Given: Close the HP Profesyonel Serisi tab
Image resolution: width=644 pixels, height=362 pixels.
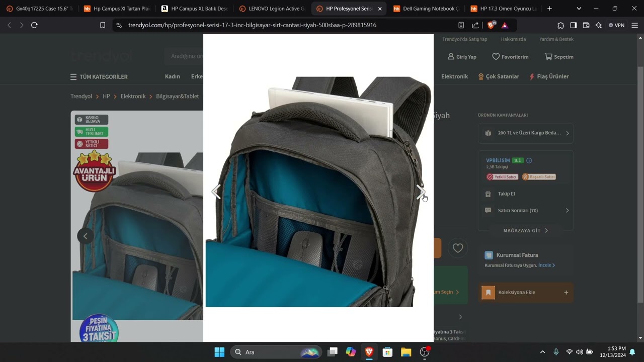Looking at the screenshot, I should click(x=380, y=9).
